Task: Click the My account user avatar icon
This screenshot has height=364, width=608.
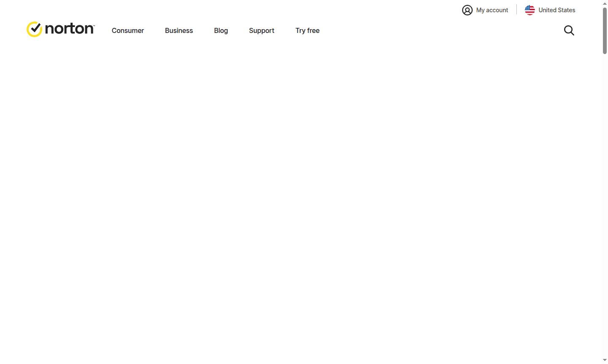Action: point(467,10)
